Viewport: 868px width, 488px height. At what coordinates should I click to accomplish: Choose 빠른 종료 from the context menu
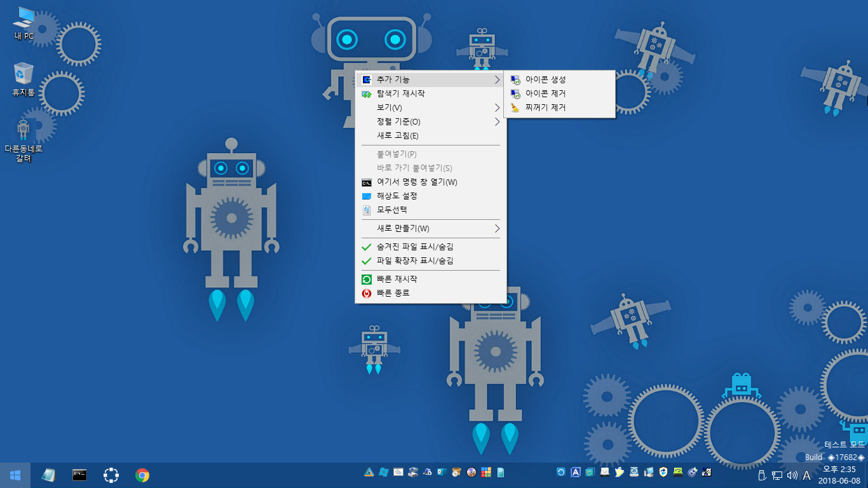pyautogui.click(x=431, y=293)
